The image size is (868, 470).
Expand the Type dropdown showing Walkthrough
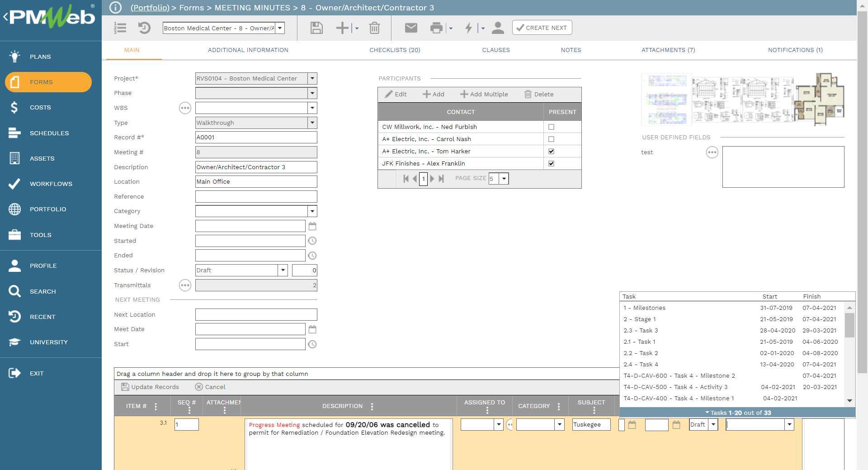pos(312,123)
